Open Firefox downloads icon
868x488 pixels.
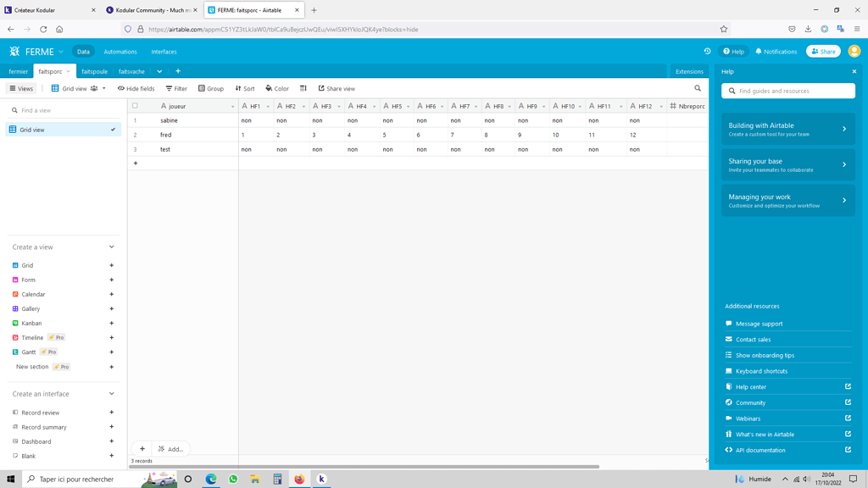pyautogui.click(x=808, y=30)
